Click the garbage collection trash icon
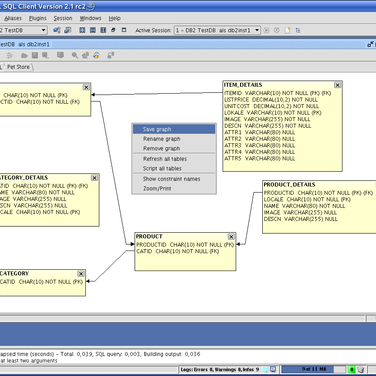 point(361,369)
